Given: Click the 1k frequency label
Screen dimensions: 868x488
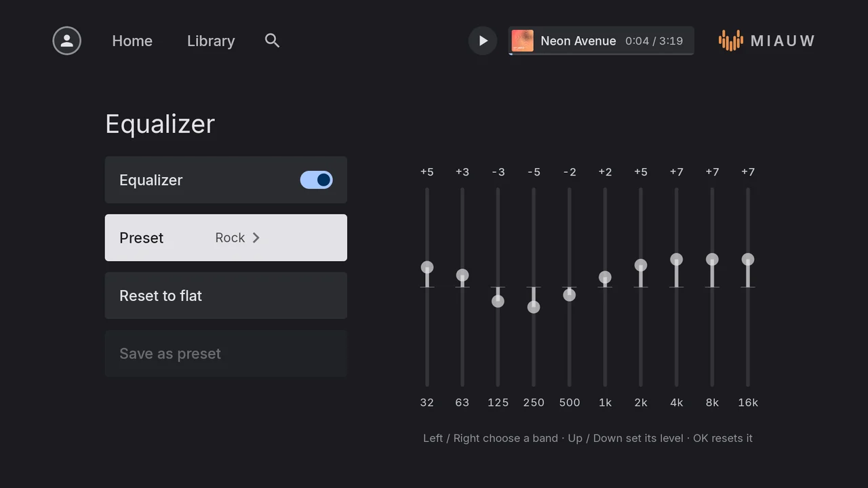Looking at the screenshot, I should [605, 403].
